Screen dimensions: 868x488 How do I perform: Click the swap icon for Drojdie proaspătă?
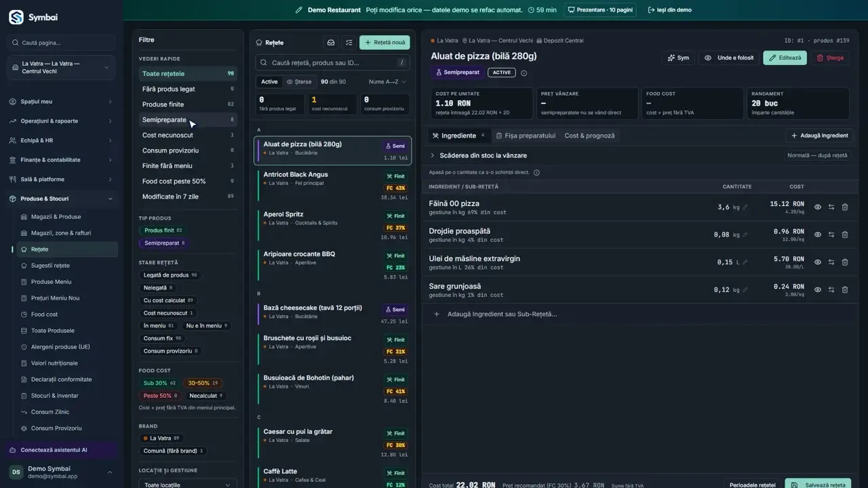point(831,235)
